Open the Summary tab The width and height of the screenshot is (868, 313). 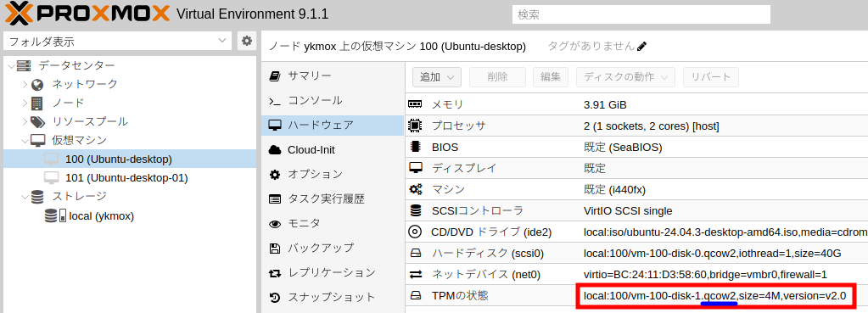point(333,76)
